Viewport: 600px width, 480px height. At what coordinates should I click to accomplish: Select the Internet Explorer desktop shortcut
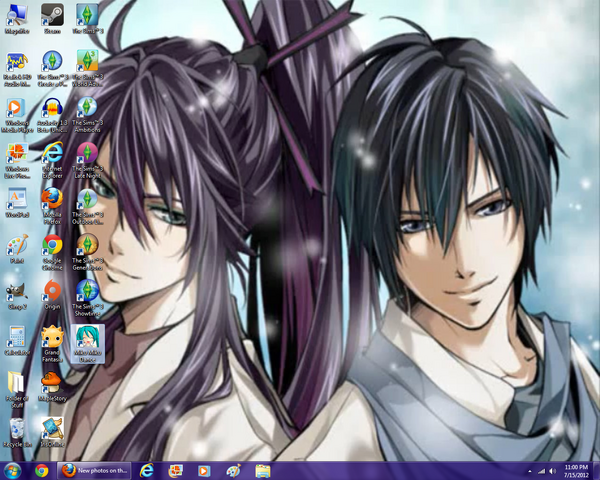click(52, 161)
